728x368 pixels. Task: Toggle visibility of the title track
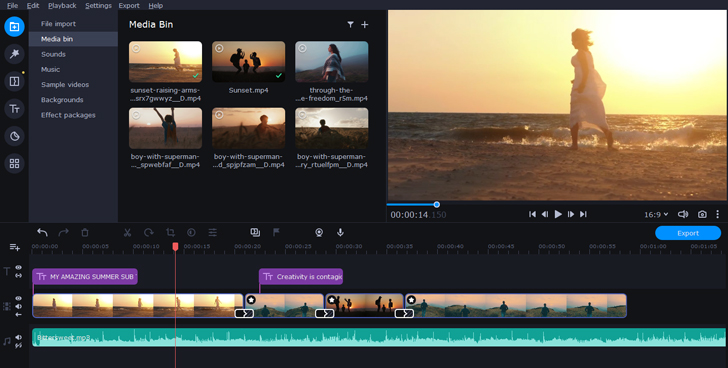click(x=19, y=268)
